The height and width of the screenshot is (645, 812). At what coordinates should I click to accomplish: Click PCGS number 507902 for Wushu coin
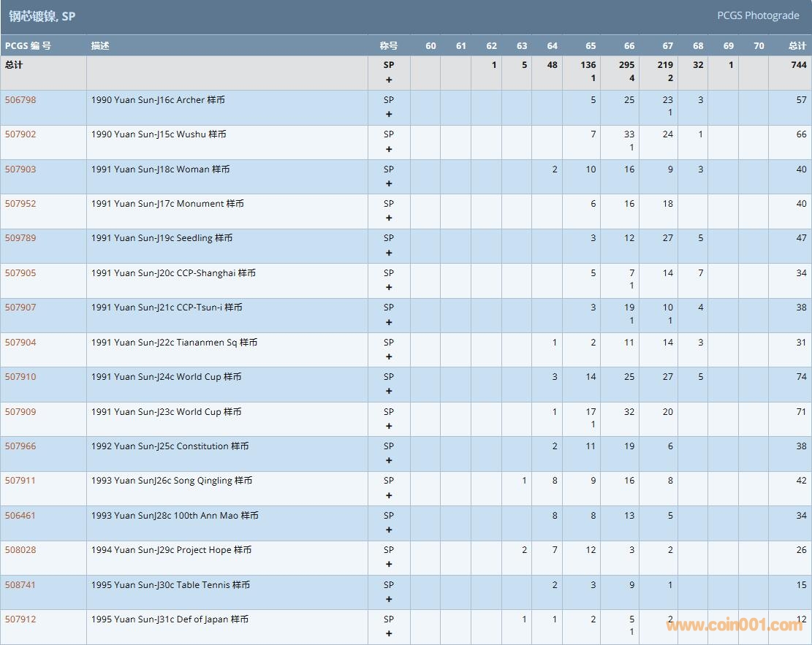[20, 134]
